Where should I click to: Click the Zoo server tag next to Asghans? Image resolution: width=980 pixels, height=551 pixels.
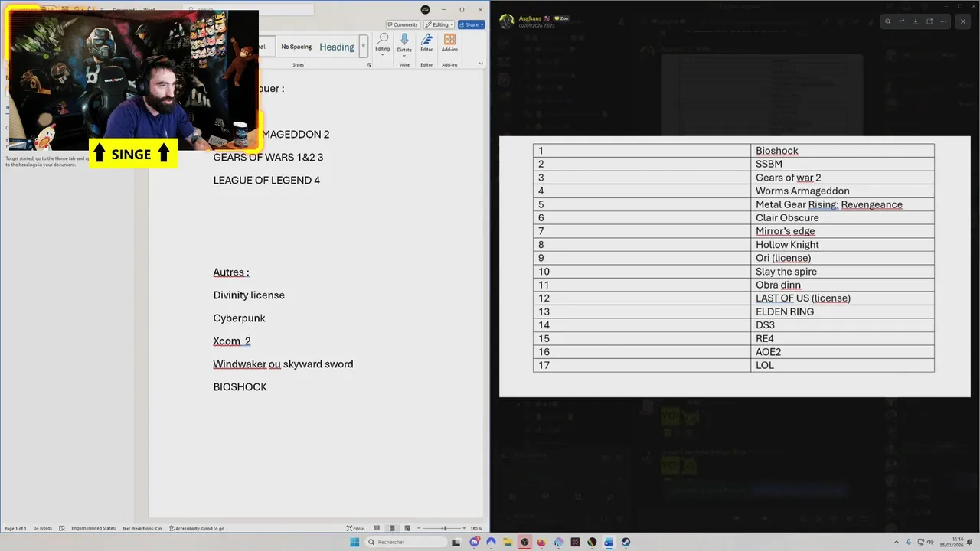click(x=561, y=18)
